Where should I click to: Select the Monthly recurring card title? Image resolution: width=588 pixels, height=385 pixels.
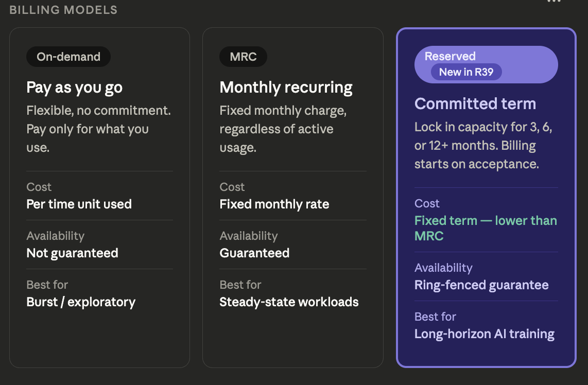[286, 87]
